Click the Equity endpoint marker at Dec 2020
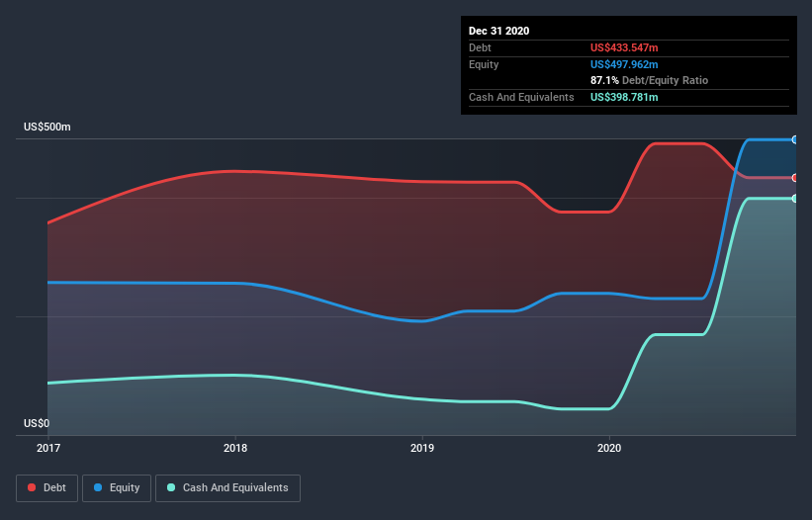This screenshot has width=812, height=520. point(795,139)
